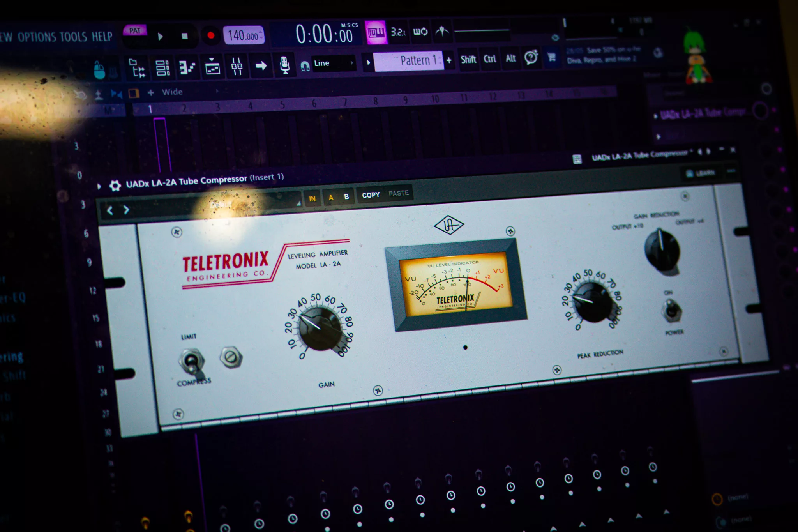Click the help question mark icon
Image resolution: width=798 pixels, height=532 pixels.
coord(531,58)
